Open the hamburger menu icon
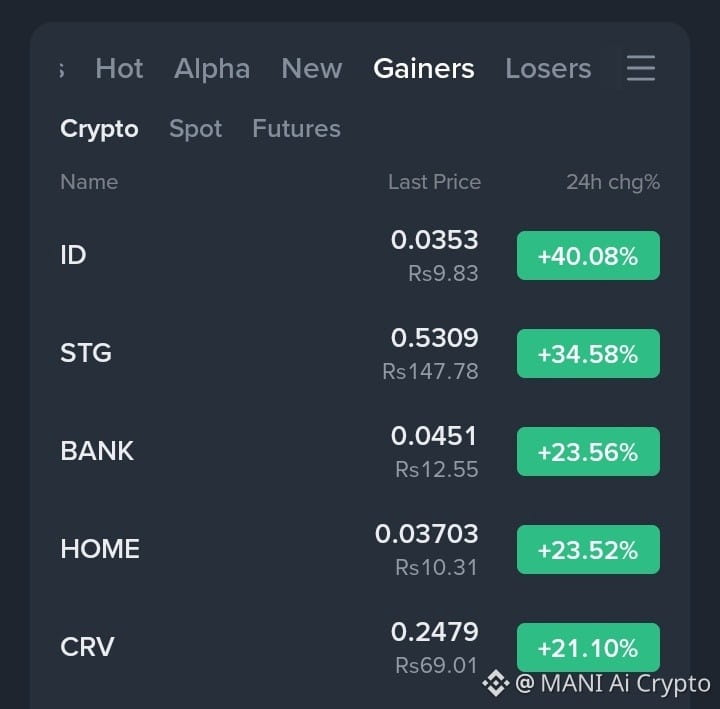The height and width of the screenshot is (709, 720). [x=641, y=68]
